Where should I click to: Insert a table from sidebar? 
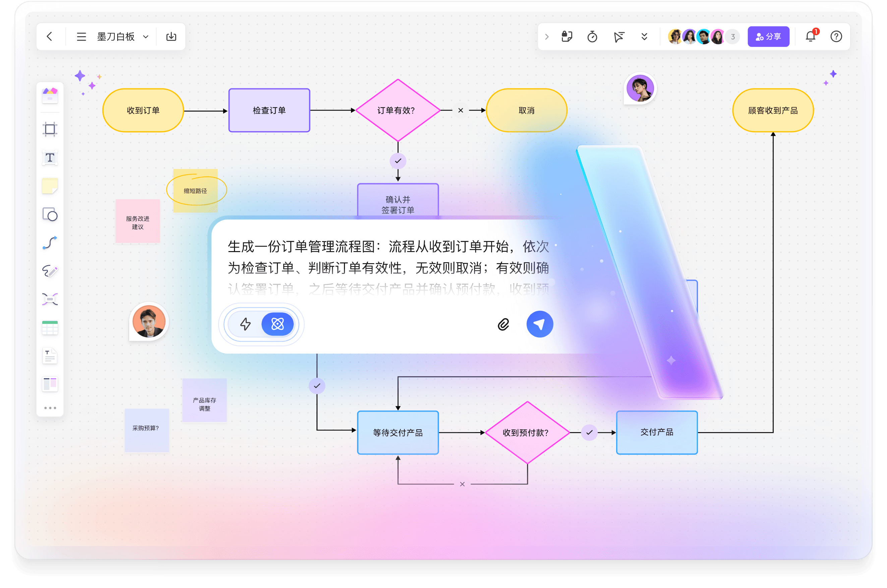50,328
